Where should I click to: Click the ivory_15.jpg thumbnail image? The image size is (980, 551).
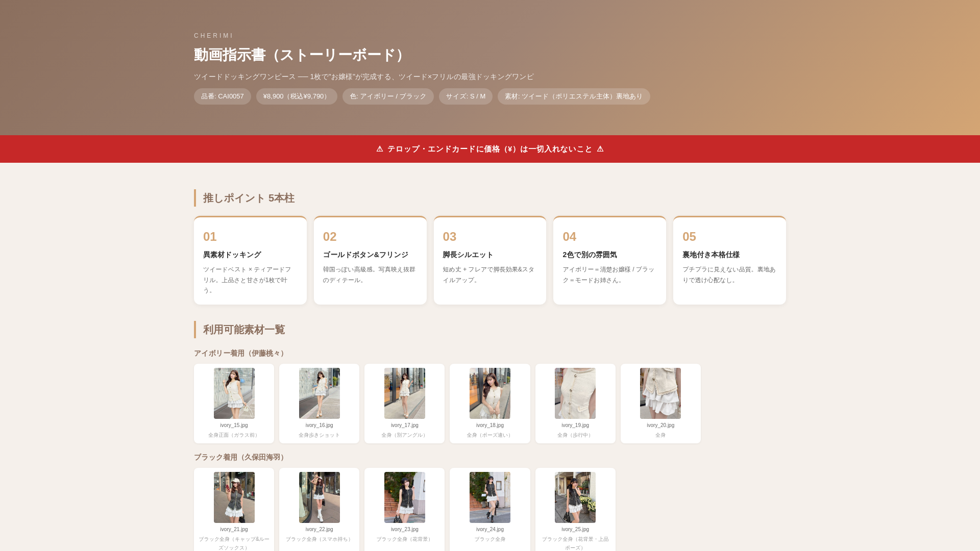[234, 393]
